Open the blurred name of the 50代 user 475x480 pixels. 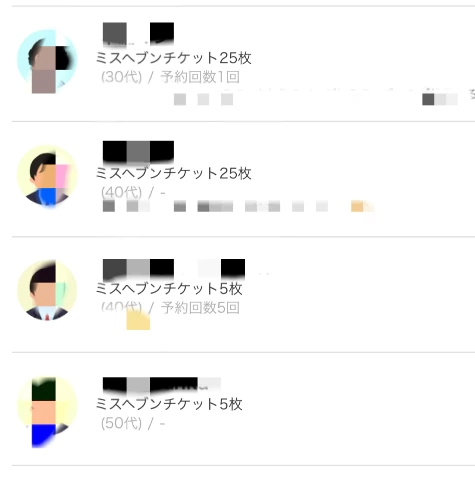point(162,385)
